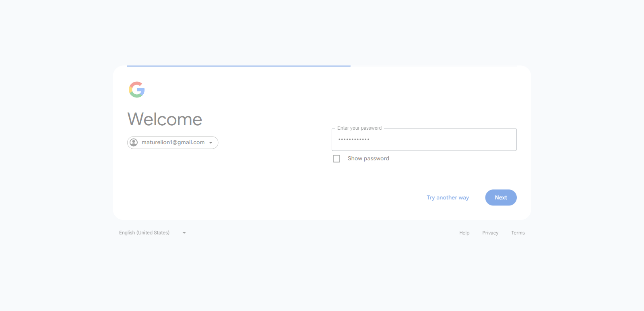Click the Try another way link
Viewport: 644px width, 311px height.
click(x=448, y=198)
